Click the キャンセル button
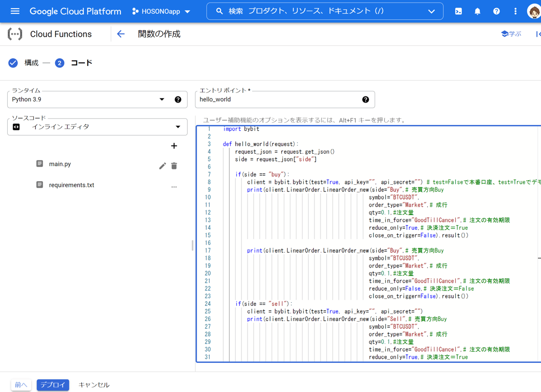541x392 pixels. coord(94,385)
